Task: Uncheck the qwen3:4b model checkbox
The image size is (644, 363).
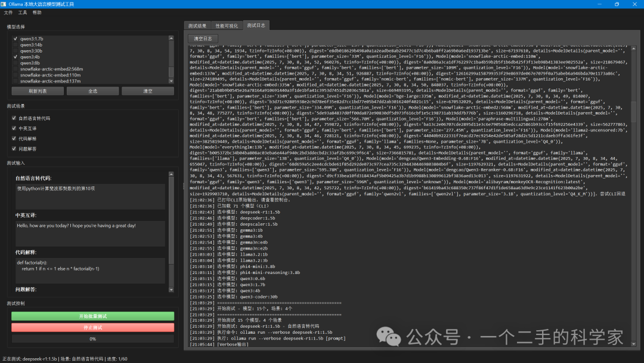Action: (x=16, y=57)
